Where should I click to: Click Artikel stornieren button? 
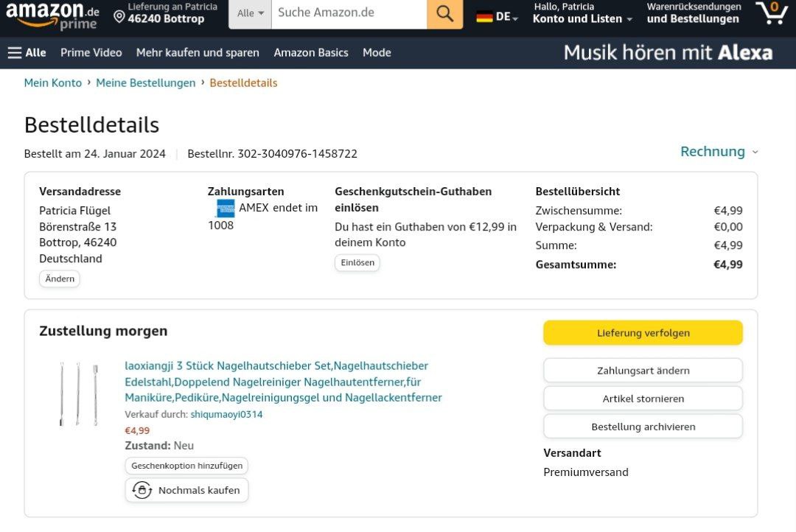click(643, 399)
